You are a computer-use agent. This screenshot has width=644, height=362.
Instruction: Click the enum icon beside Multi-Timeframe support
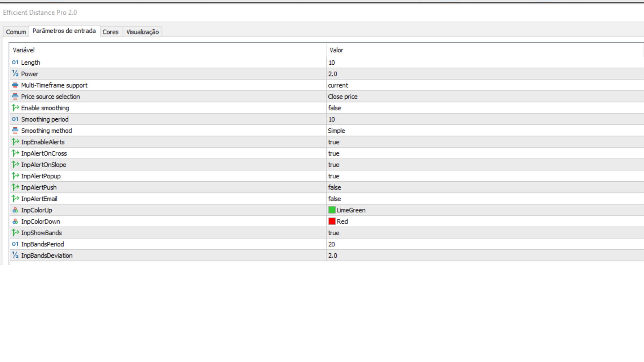click(x=15, y=85)
